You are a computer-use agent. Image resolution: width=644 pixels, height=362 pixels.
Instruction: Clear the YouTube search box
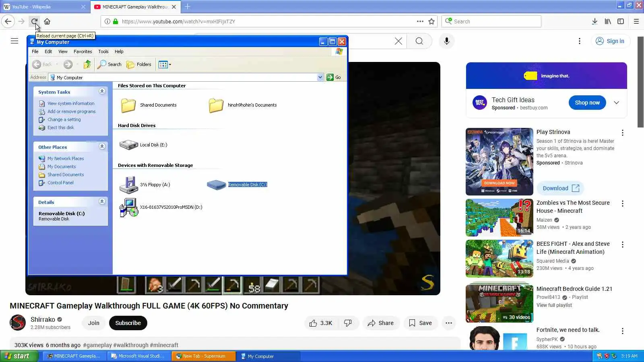398,41
